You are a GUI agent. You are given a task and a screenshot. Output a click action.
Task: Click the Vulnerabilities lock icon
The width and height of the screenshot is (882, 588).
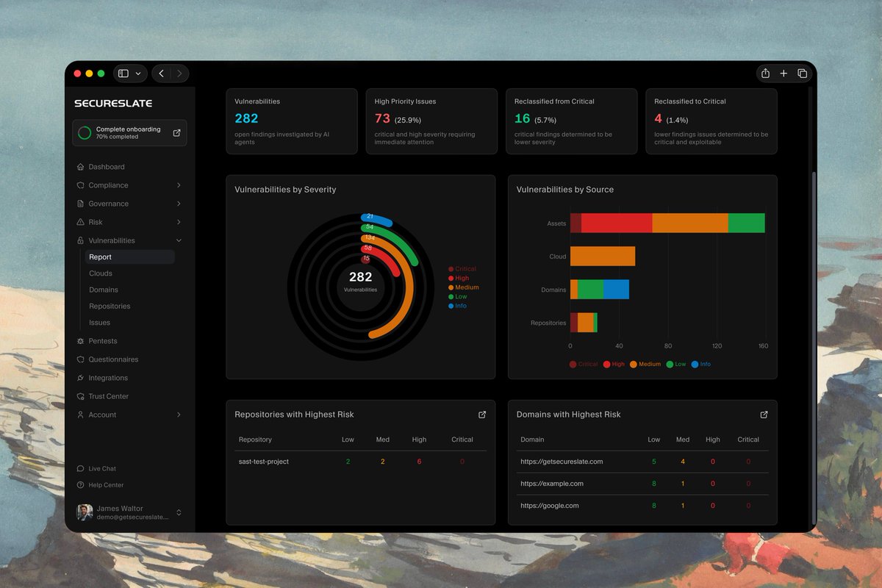coord(81,240)
